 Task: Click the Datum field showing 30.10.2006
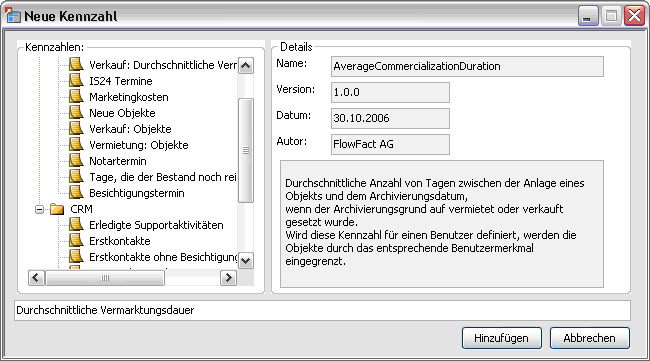(x=390, y=118)
